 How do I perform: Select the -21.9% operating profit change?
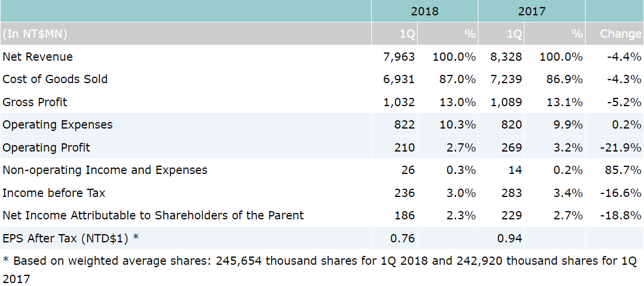point(620,147)
